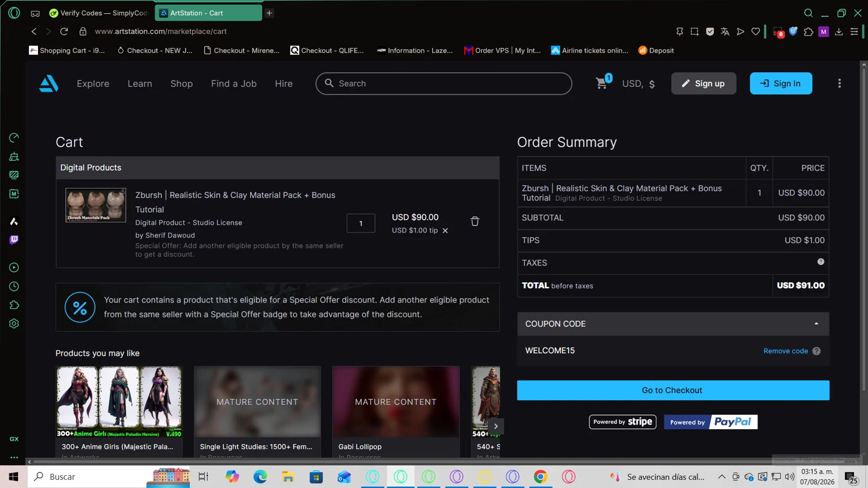Show taxes help tooltip
868x488 pixels.
click(821, 262)
